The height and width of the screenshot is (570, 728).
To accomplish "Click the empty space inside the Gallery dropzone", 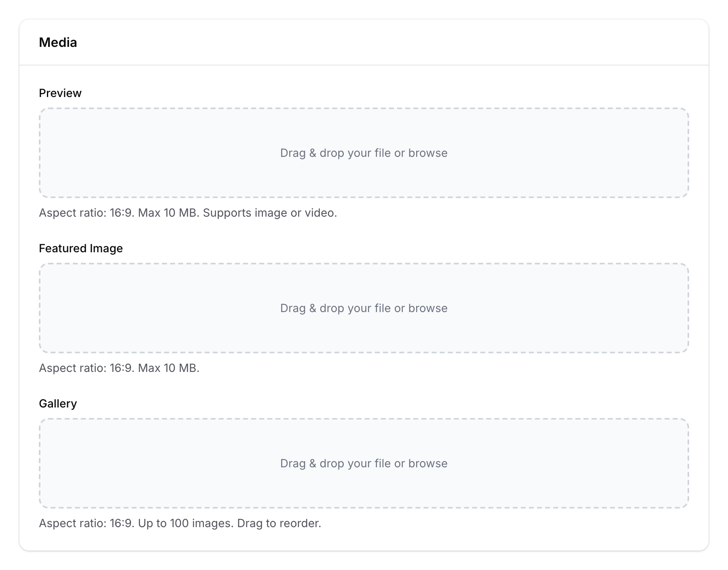I will (x=162, y=441).
